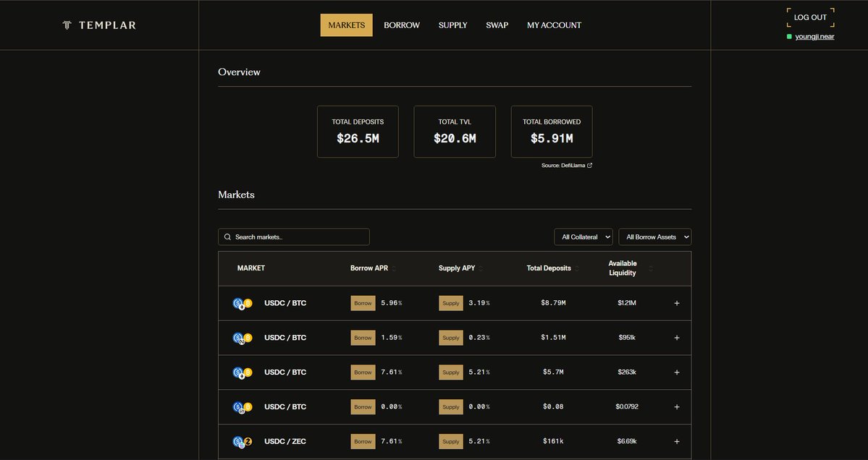Click the Templar logo icon
The width and height of the screenshot is (868, 460).
coord(67,25)
